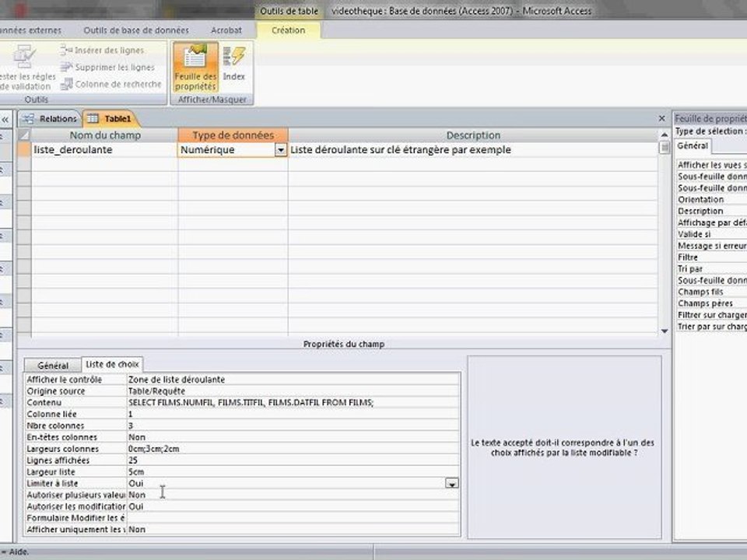Close the Table1 document with X
The width and height of the screenshot is (747, 560).
[x=661, y=118]
